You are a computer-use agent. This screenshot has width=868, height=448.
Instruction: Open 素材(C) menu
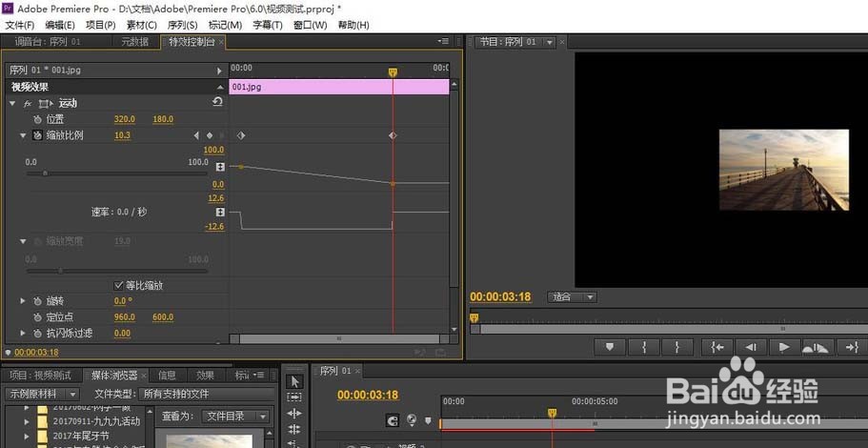click(x=141, y=25)
